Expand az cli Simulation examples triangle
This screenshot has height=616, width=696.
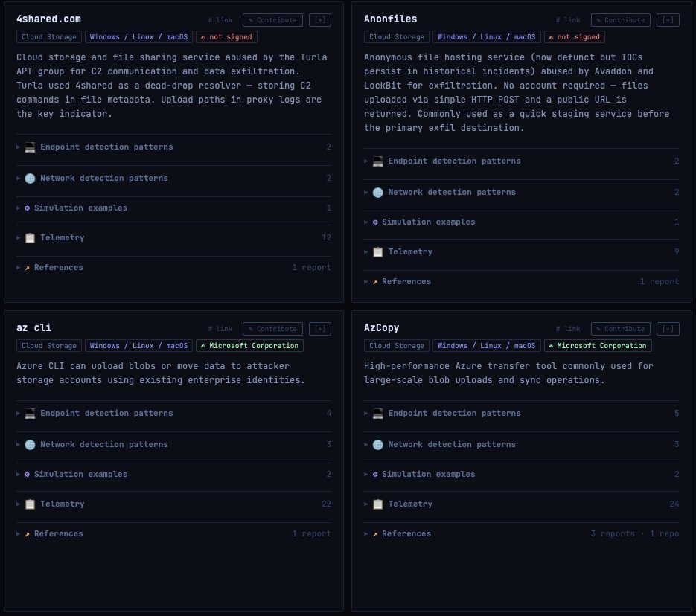pyautogui.click(x=18, y=474)
